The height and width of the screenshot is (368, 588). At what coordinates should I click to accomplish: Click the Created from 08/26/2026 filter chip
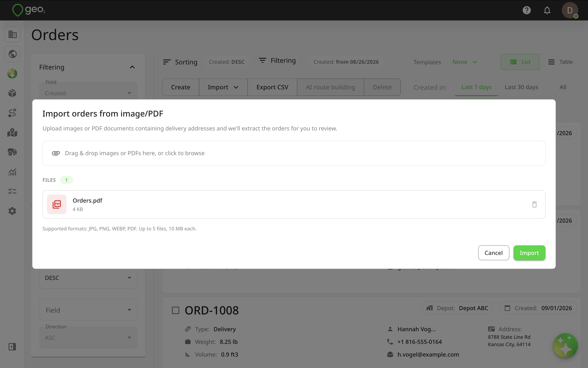point(346,62)
